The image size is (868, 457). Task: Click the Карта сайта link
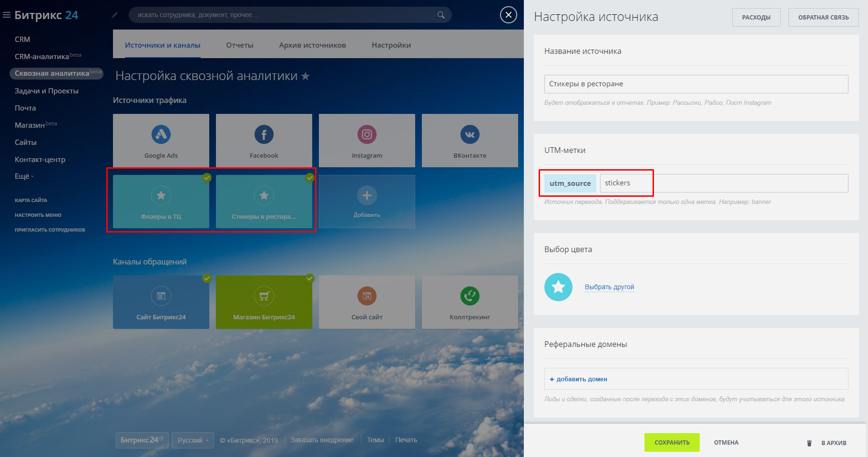coord(31,200)
